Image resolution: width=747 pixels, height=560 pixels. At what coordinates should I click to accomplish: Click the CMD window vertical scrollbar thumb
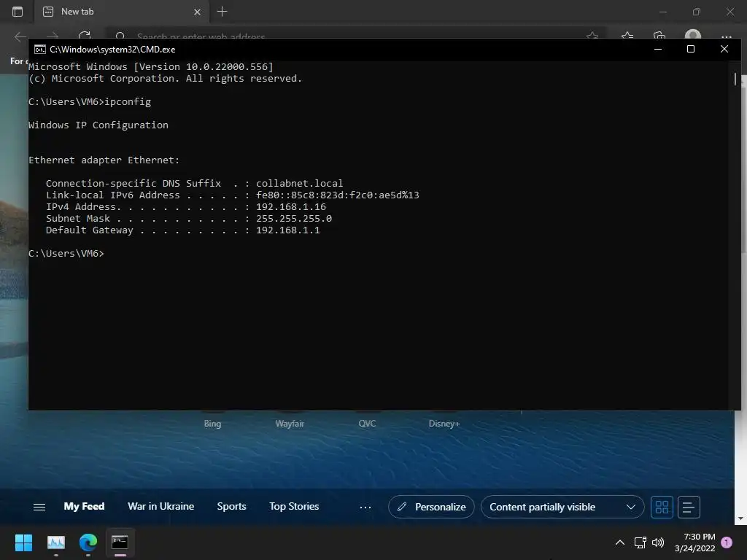[x=735, y=79]
